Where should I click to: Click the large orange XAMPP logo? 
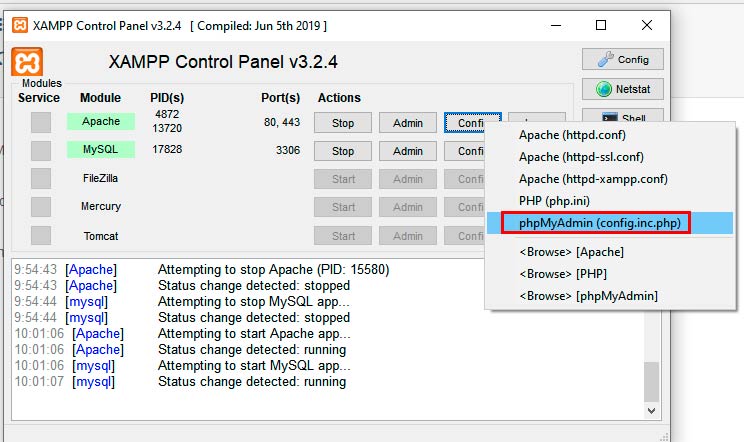(x=27, y=62)
